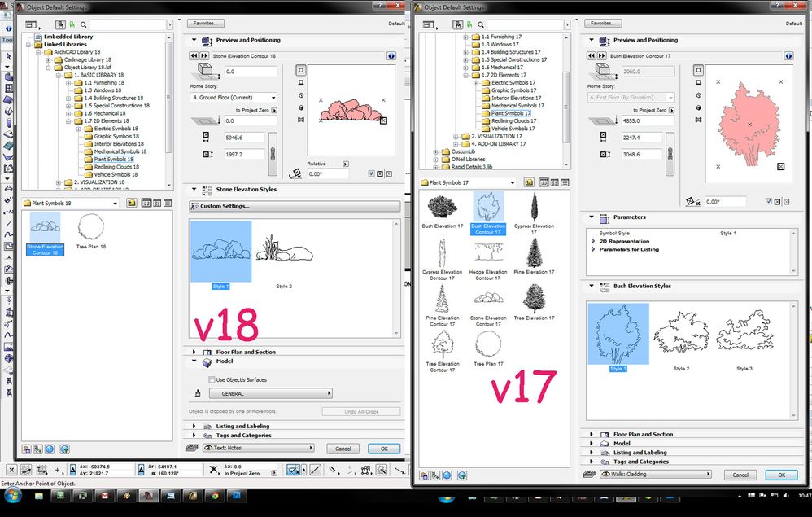812x517 pixels.
Task: Open GENERAL surface dropdown
Action: tap(270, 394)
